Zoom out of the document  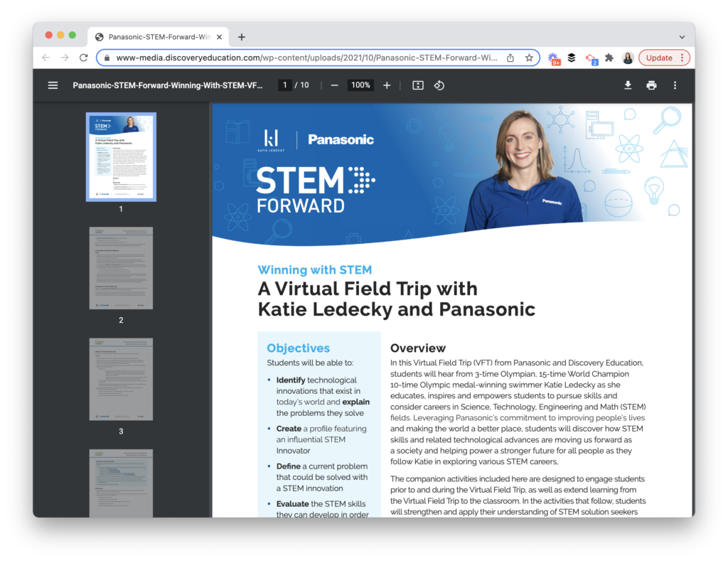pos(334,85)
